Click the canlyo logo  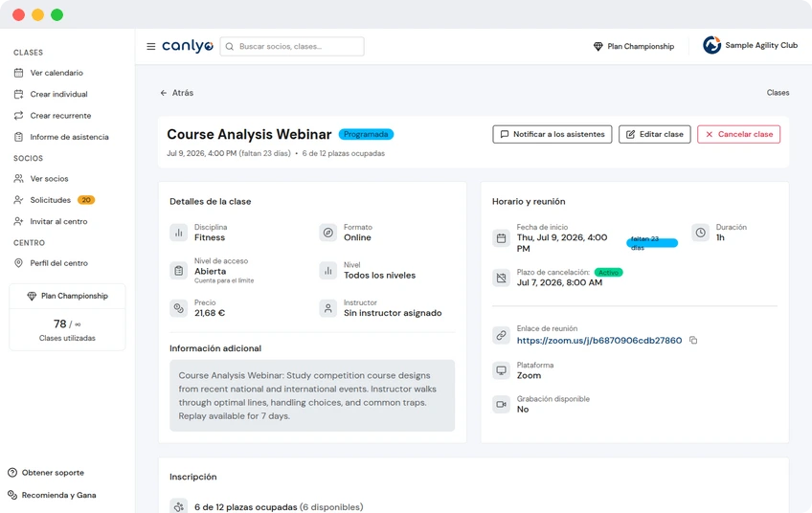pyautogui.click(x=188, y=46)
